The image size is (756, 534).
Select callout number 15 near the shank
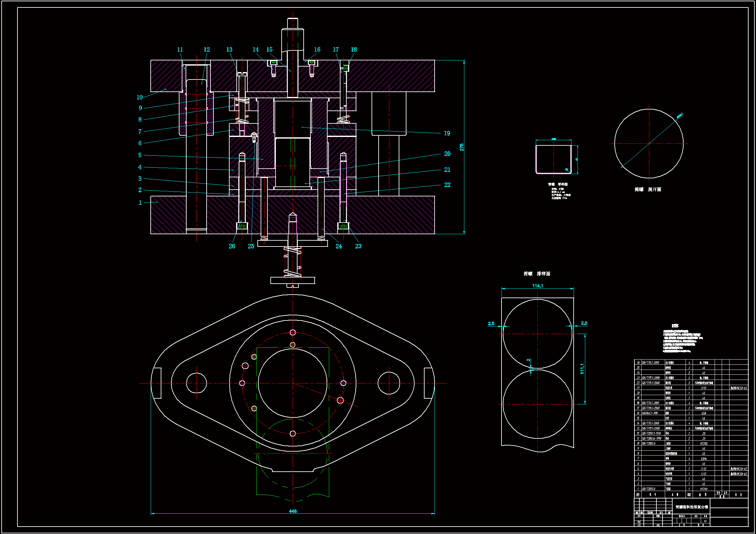pyautogui.click(x=269, y=50)
